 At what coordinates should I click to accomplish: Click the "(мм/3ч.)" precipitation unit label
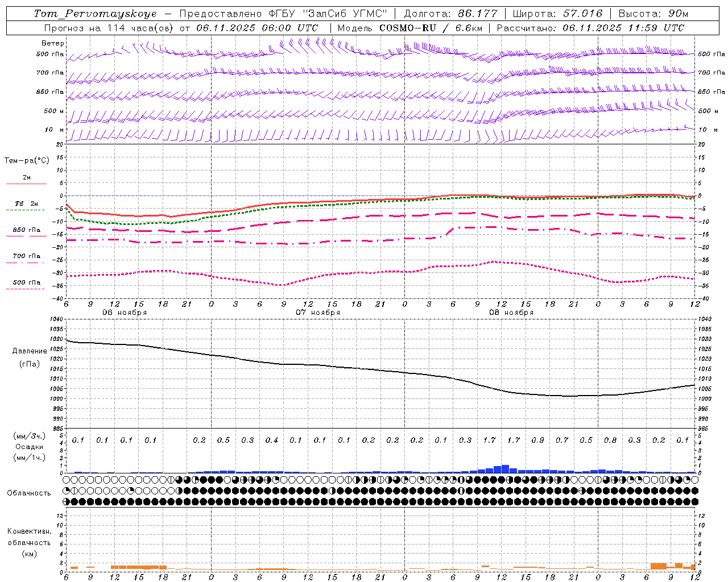tap(29, 436)
